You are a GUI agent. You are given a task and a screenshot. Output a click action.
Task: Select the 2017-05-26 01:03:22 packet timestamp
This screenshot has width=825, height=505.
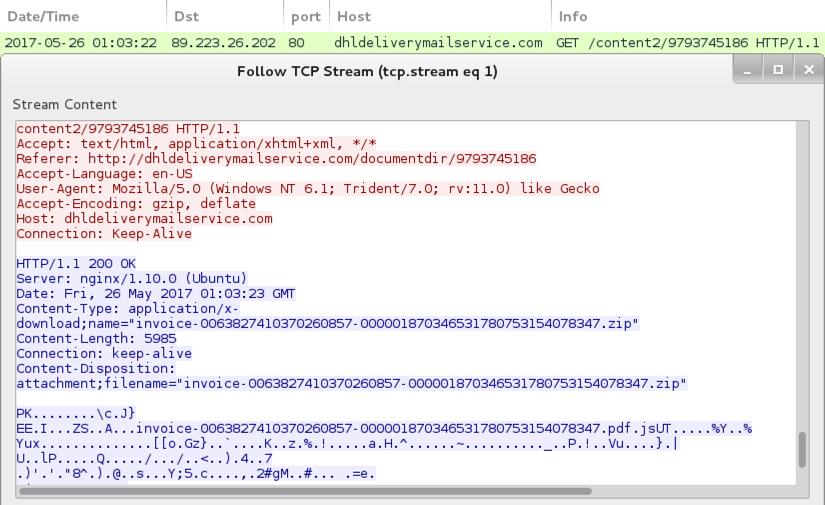pyautogui.click(x=81, y=43)
